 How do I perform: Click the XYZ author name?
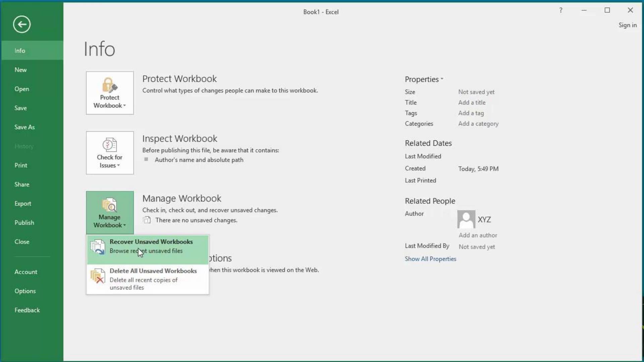coord(484,220)
